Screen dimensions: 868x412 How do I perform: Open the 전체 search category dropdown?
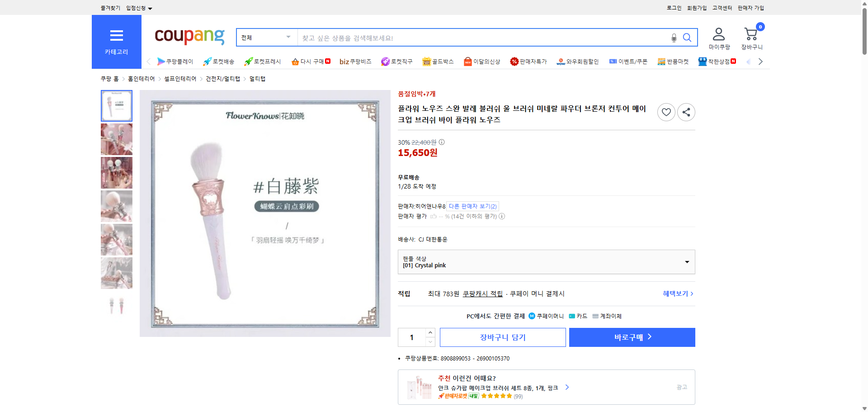(266, 38)
